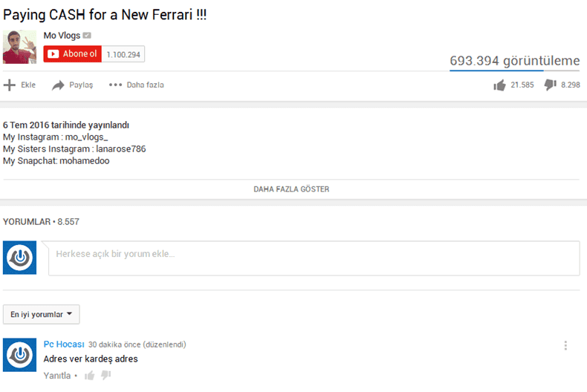Thumbs-up the Pc Hocası comment
587x392 pixels.
coord(89,376)
